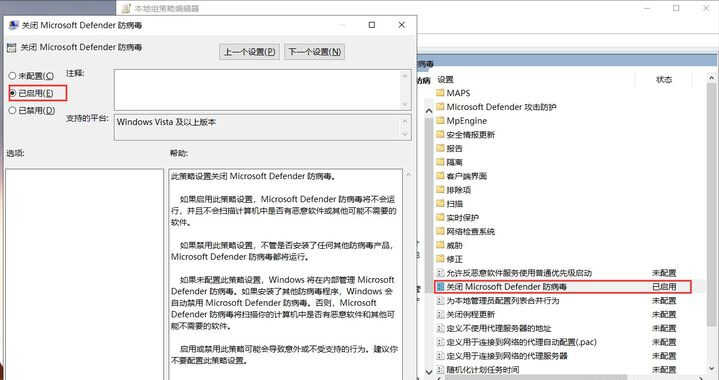The image size is (719, 380).
Task: Select the 关闭例程更新 policy text
Action: 470,314
